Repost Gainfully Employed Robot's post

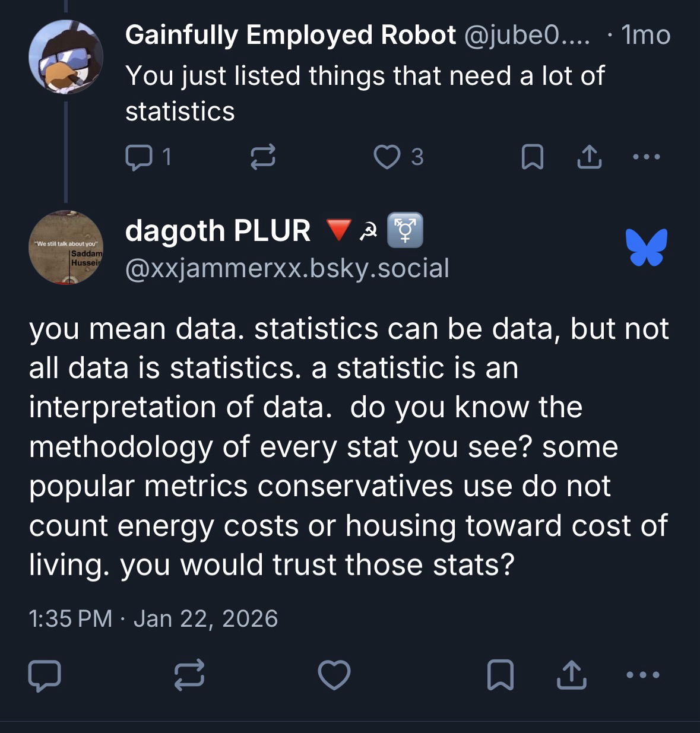262,157
